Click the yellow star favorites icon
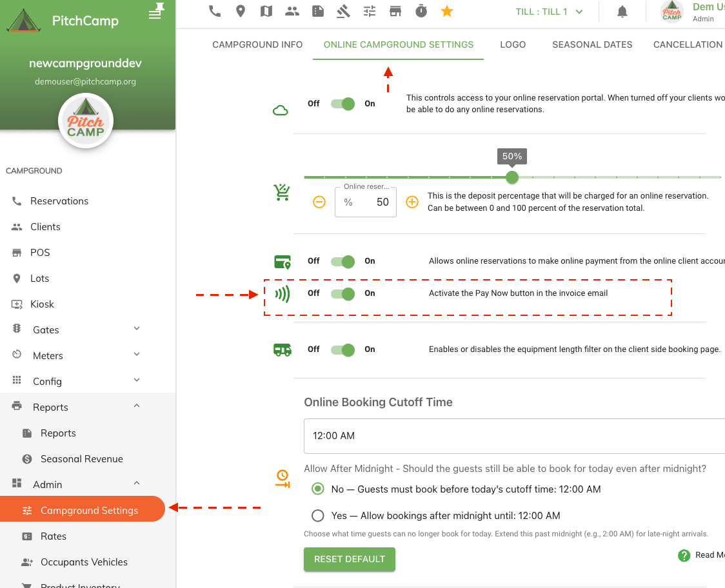Image resolution: width=725 pixels, height=588 pixels. click(x=447, y=11)
